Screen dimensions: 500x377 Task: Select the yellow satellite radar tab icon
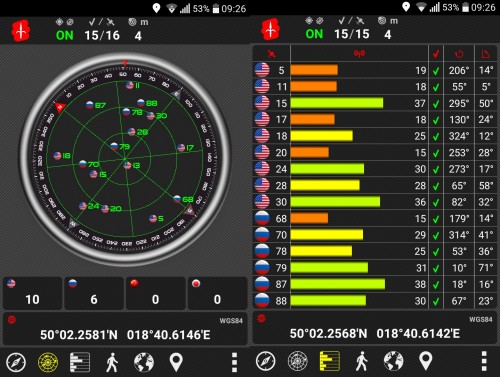pos(48,362)
